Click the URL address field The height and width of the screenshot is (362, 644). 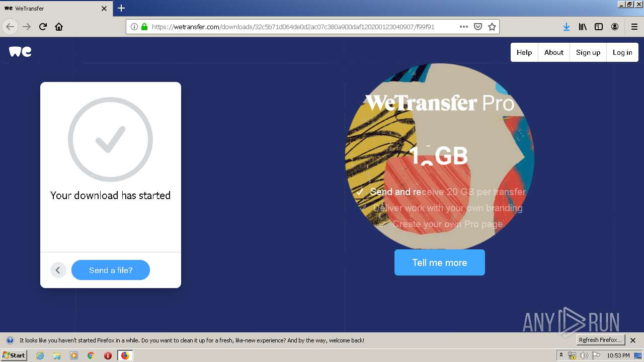pyautogui.click(x=302, y=27)
